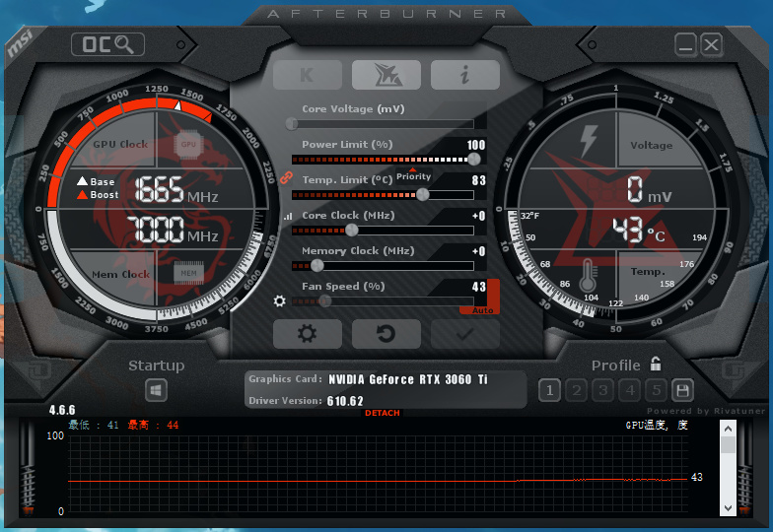Screen dimensions: 773x532
Task: Click the Temp Limit value 83
Action: [x=479, y=180]
